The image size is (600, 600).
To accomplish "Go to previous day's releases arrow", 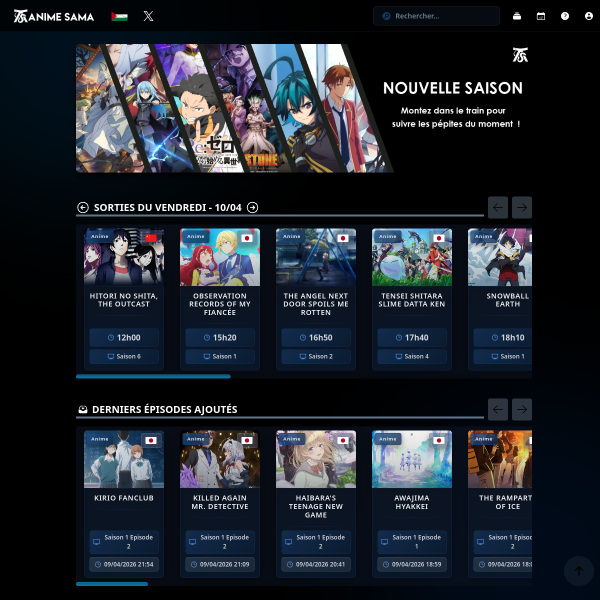I will 83,207.
